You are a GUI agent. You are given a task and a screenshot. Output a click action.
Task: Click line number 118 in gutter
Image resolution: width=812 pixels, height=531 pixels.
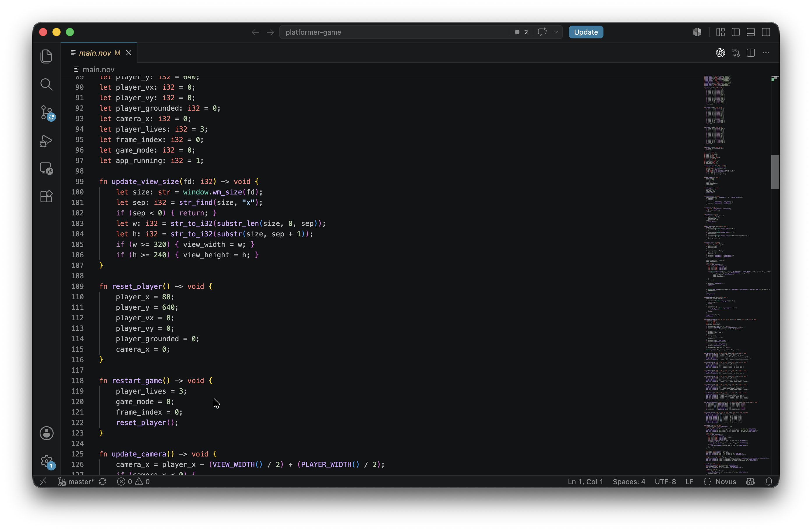77,380
